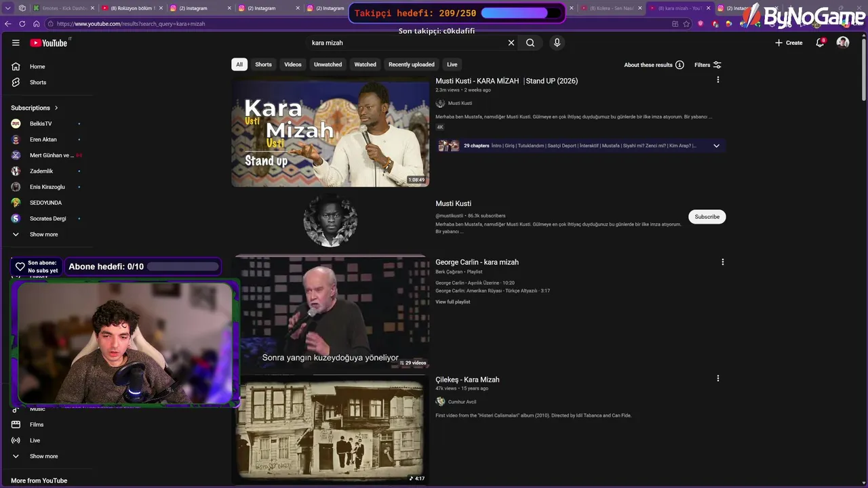Clear the search box with the X icon
This screenshot has width=868, height=488.
tap(511, 43)
